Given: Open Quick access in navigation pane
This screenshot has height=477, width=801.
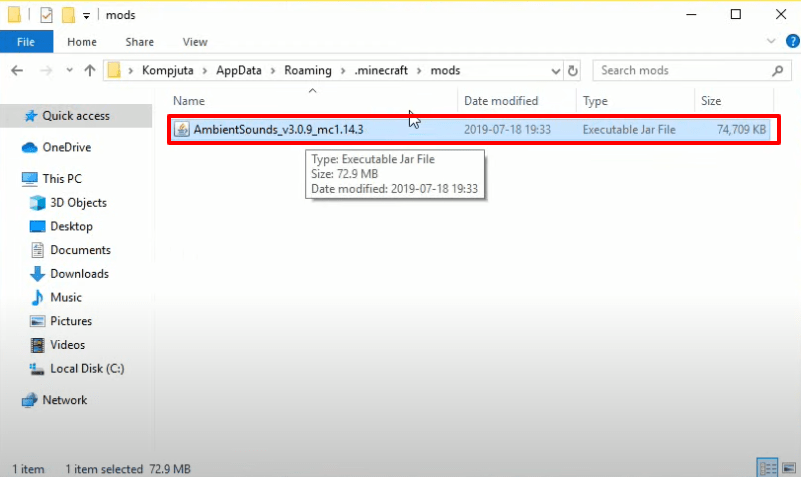Looking at the screenshot, I should click(x=76, y=116).
